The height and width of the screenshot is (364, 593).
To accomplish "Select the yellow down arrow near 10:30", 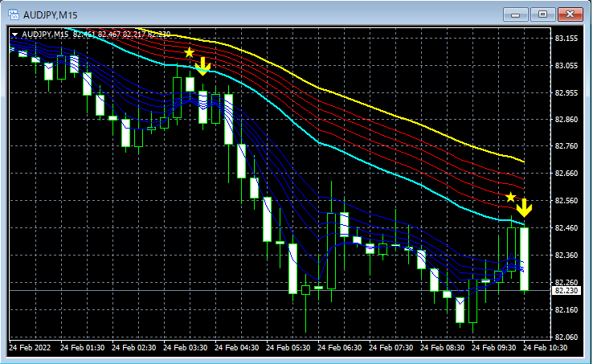I will (x=524, y=208).
